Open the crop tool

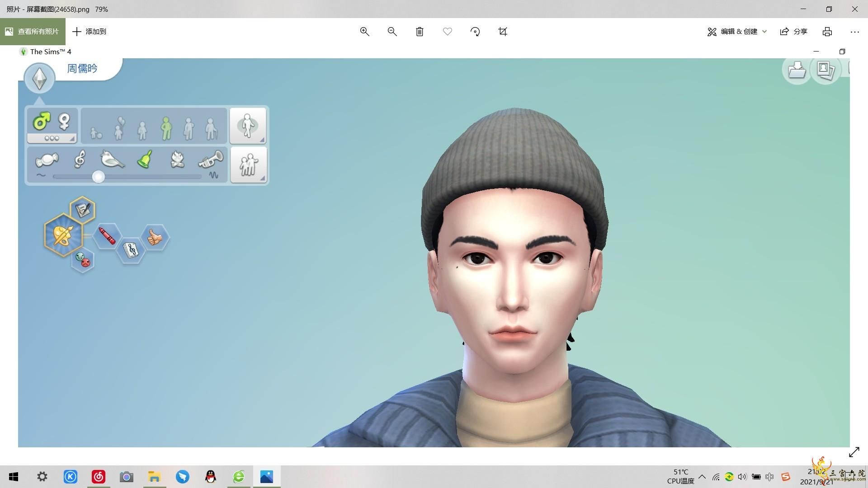pyautogui.click(x=503, y=32)
